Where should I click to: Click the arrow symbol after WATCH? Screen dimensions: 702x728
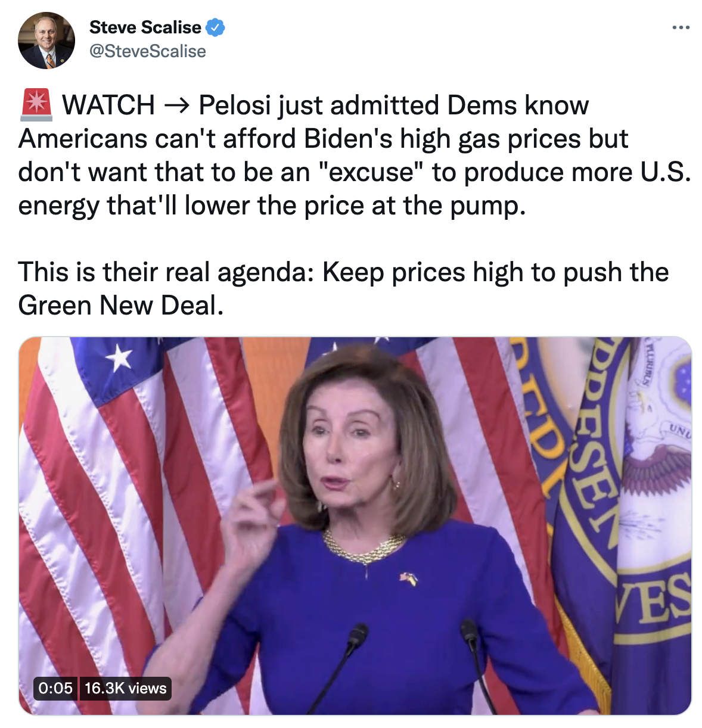click(176, 105)
